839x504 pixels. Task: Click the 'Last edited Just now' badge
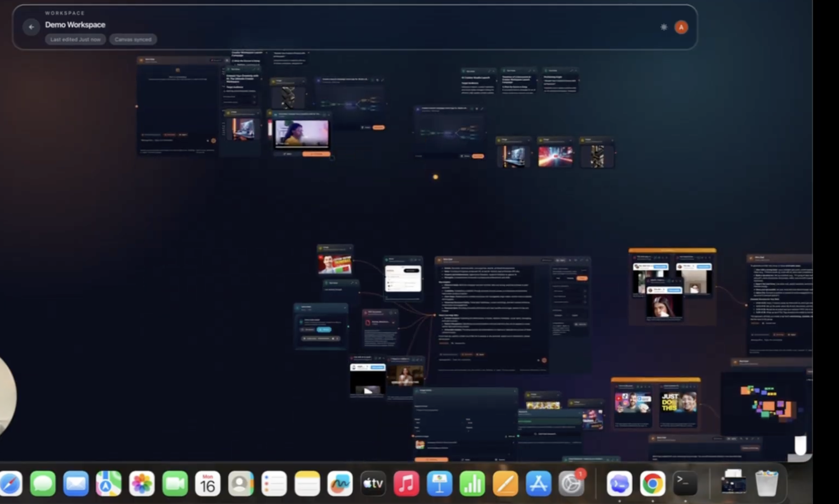76,39
